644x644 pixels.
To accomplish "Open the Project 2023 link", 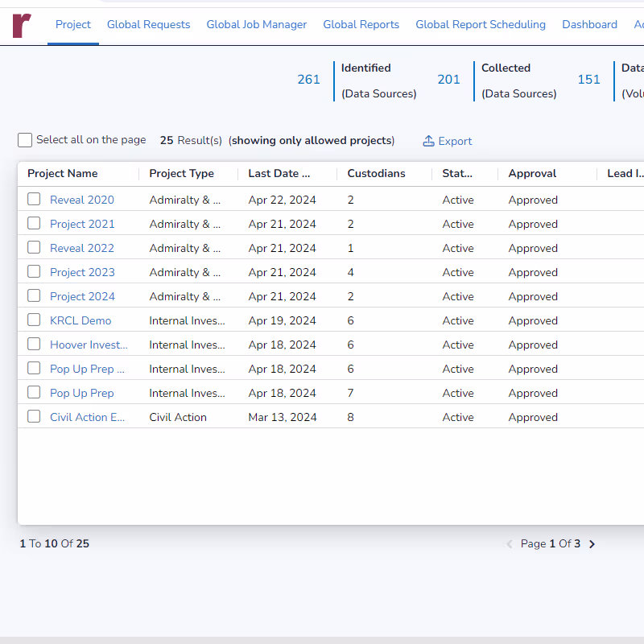I will pos(82,272).
